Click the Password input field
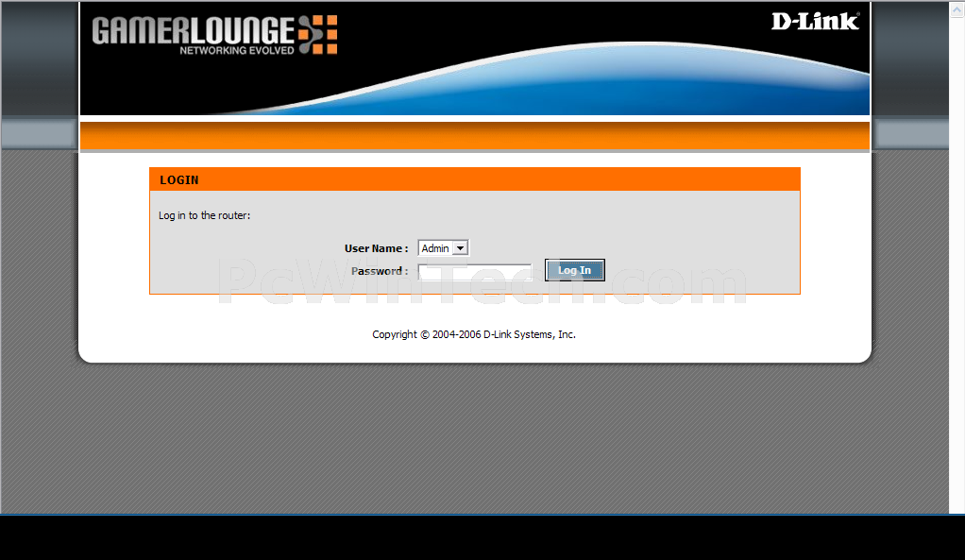The height and width of the screenshot is (560, 965). point(475,271)
